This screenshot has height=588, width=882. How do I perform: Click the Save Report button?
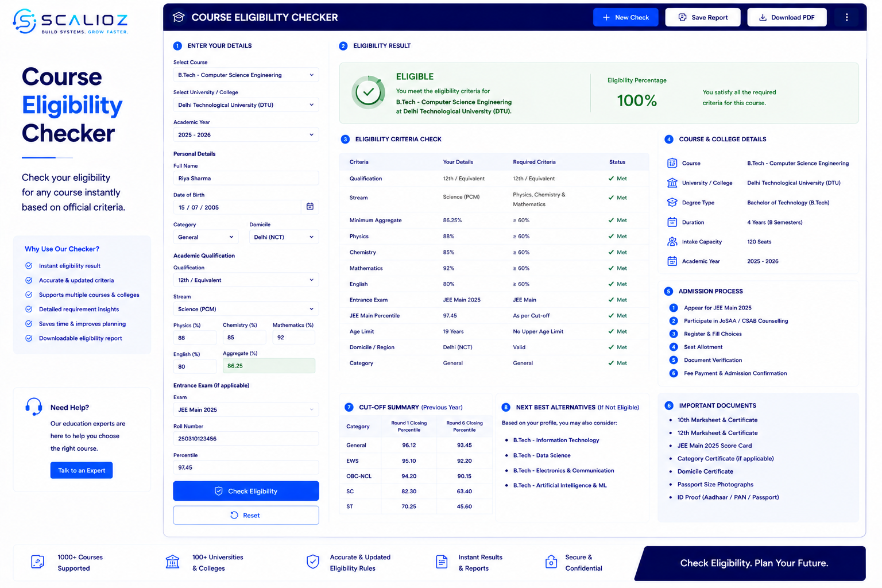(x=703, y=17)
